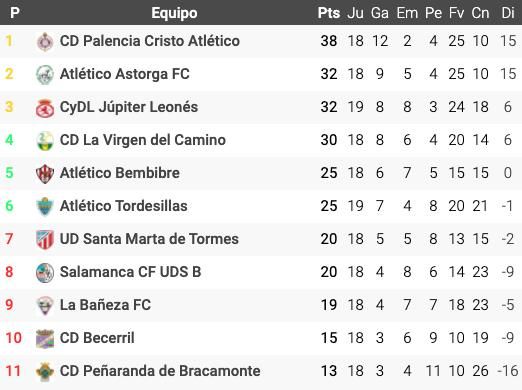Open CD Peñaranda de Bracamonte team link
The height and width of the screenshot is (390, 522).
click(x=160, y=371)
